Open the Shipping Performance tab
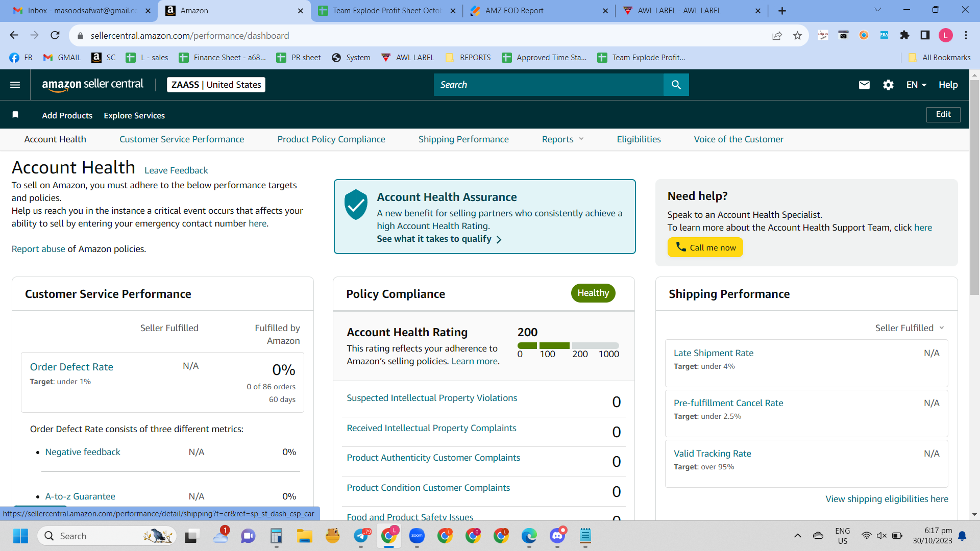The height and width of the screenshot is (551, 980). coord(463,139)
